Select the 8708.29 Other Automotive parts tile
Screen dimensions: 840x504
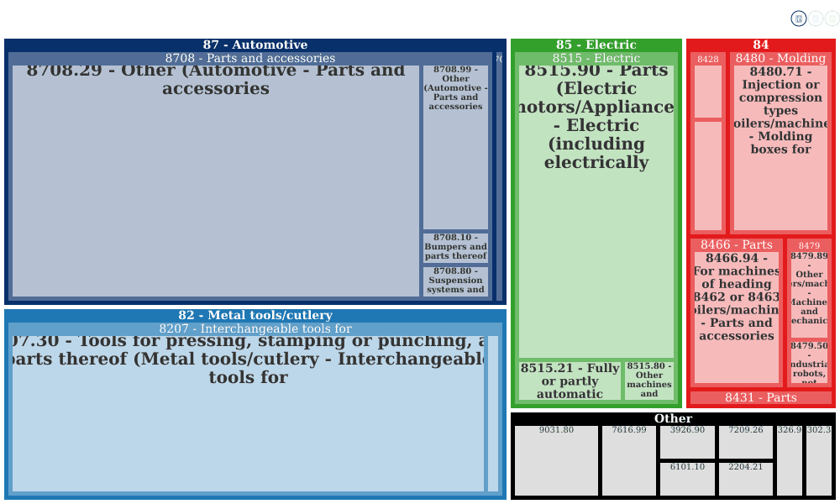click(215, 181)
